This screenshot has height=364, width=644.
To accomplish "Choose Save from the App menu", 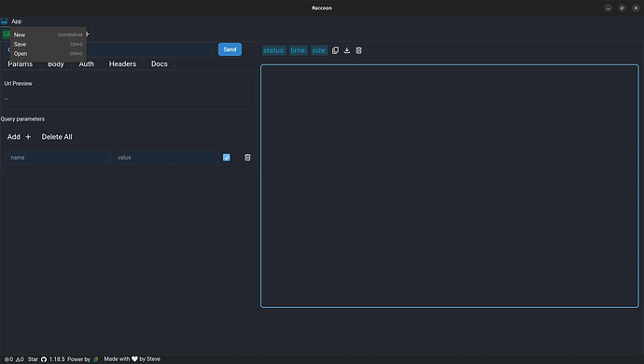I will tap(48, 45).
